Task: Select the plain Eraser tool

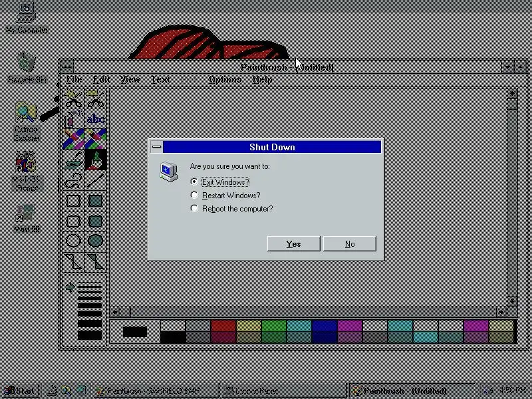Action: pyautogui.click(x=96, y=139)
